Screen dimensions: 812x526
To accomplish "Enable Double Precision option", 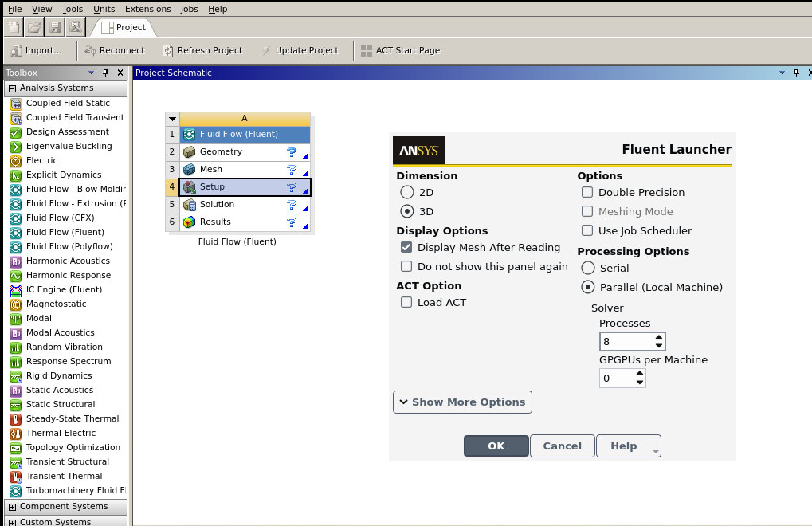I will point(587,192).
